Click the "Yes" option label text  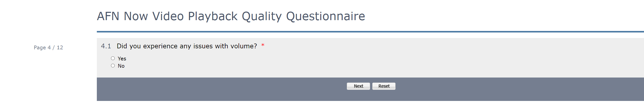[x=122, y=59]
